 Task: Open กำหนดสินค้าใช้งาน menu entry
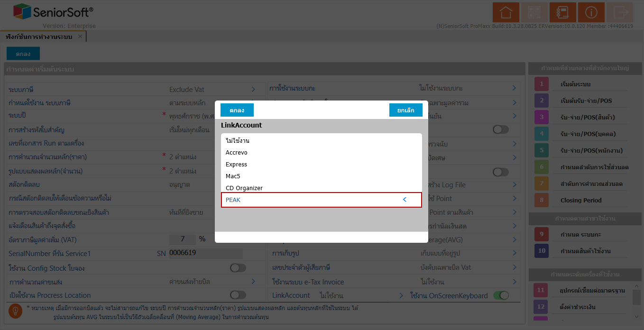tap(585, 251)
